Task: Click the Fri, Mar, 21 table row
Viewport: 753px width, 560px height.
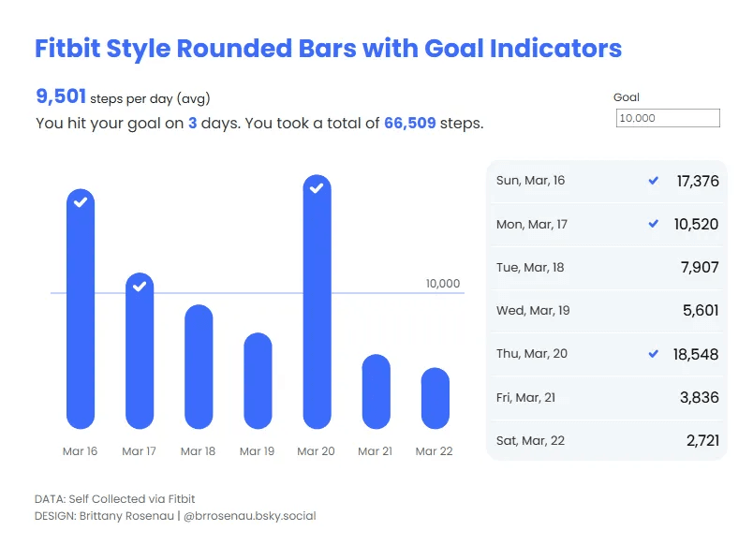Action: click(x=607, y=398)
